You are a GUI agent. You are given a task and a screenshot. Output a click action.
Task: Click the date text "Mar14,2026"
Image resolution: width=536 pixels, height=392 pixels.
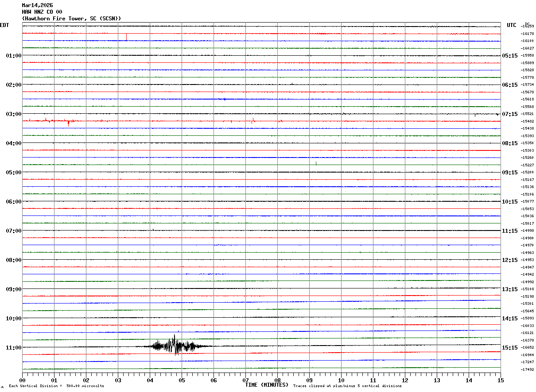[x=37, y=5]
